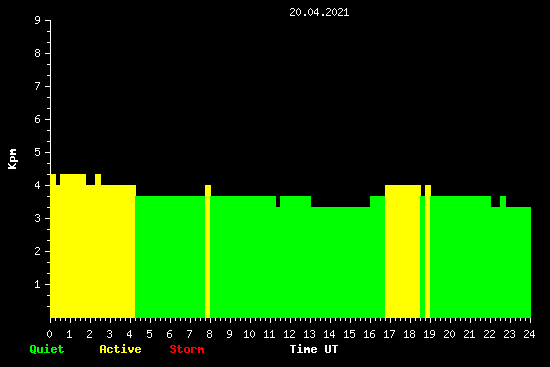Screen dimensions: 550x367
Task: Click the green Quiet legend label
Action: coord(47,349)
